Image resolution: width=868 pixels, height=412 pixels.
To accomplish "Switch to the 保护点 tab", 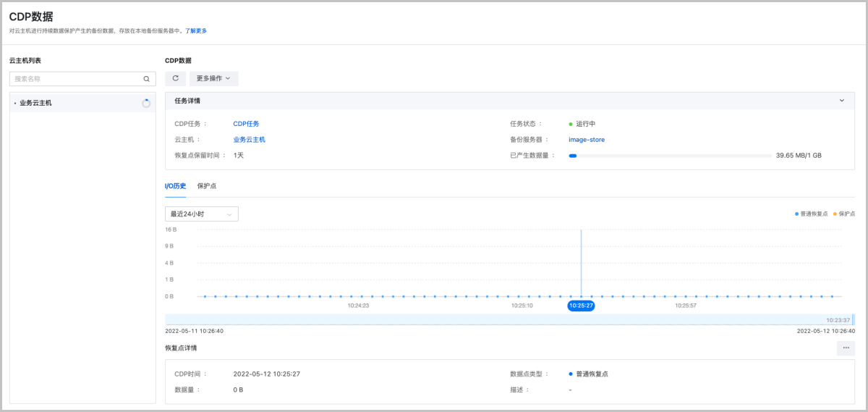I will click(207, 186).
